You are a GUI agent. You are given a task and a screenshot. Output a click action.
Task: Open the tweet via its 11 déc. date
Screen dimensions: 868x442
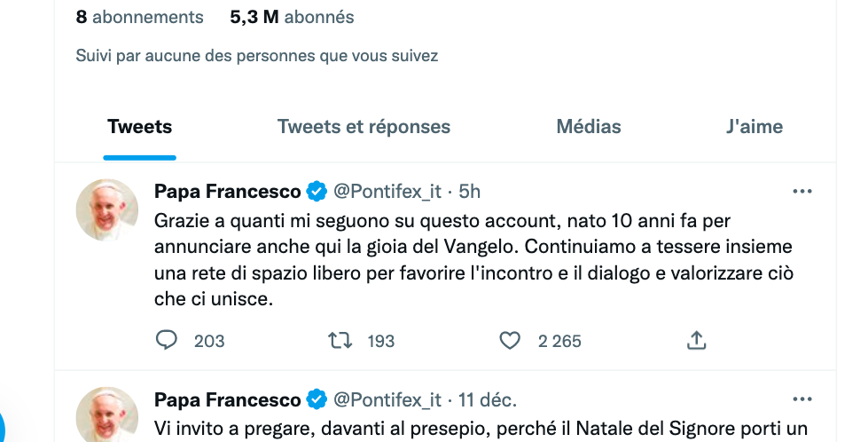[x=488, y=399]
